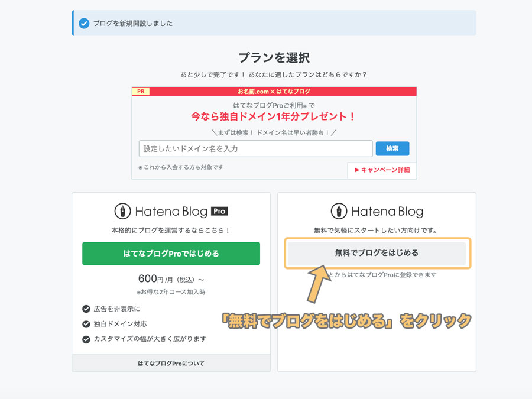Viewport: 532px width, 399px height.
Task: Click the green はてなブログProではじめる button
Action: (x=171, y=254)
